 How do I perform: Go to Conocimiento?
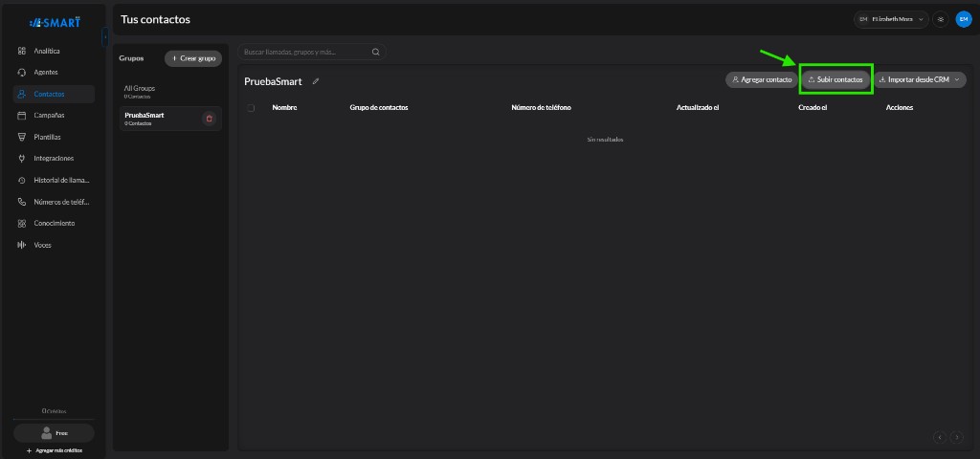click(54, 223)
